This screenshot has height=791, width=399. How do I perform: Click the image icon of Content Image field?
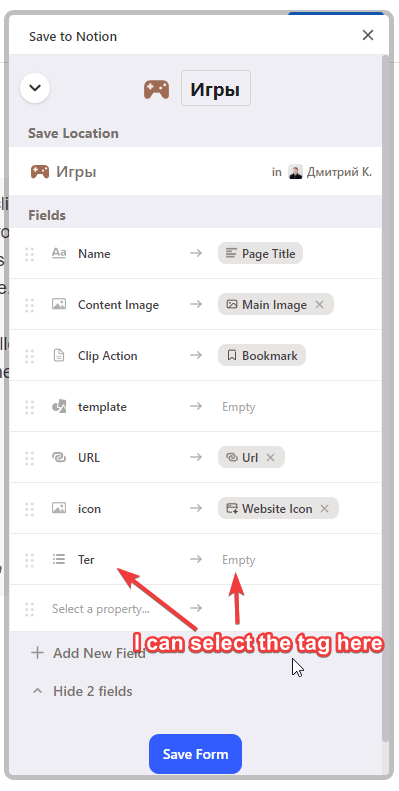click(59, 304)
